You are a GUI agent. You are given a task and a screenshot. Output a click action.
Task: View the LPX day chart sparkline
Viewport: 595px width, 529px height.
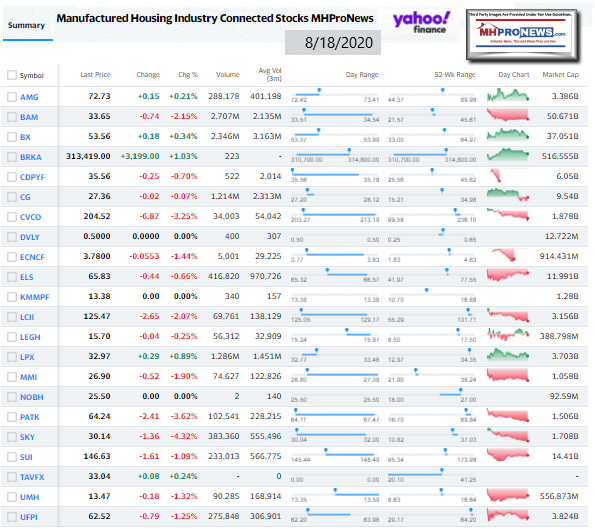pyautogui.click(x=508, y=355)
